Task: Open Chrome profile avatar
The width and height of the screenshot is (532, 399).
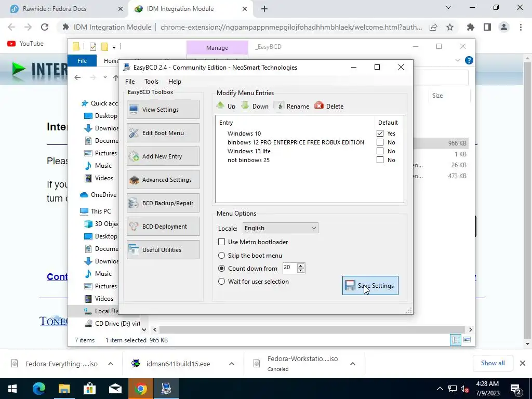Action: coord(504,27)
